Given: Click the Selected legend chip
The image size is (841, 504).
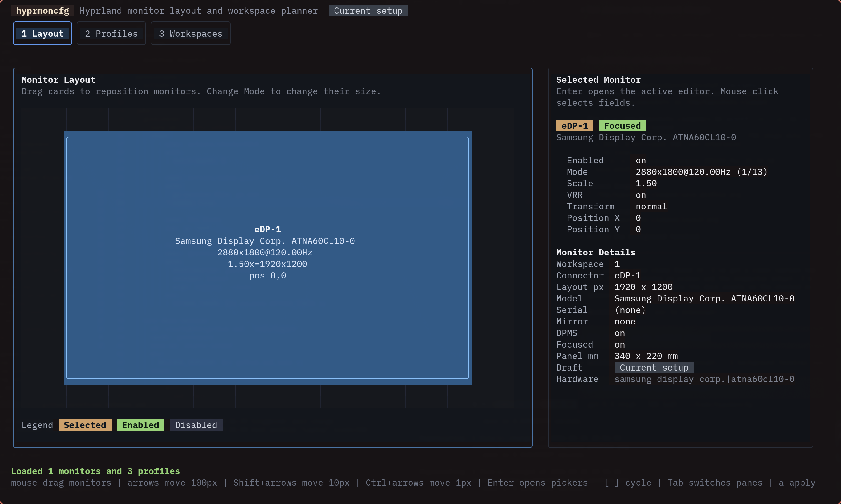Looking at the screenshot, I should pyautogui.click(x=85, y=425).
